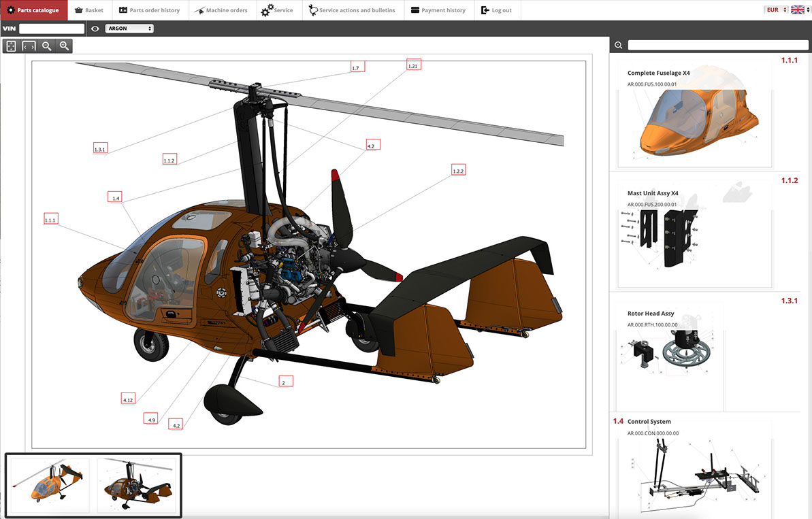
Task: Click the fit-width view icon
Action: pyautogui.click(x=29, y=46)
